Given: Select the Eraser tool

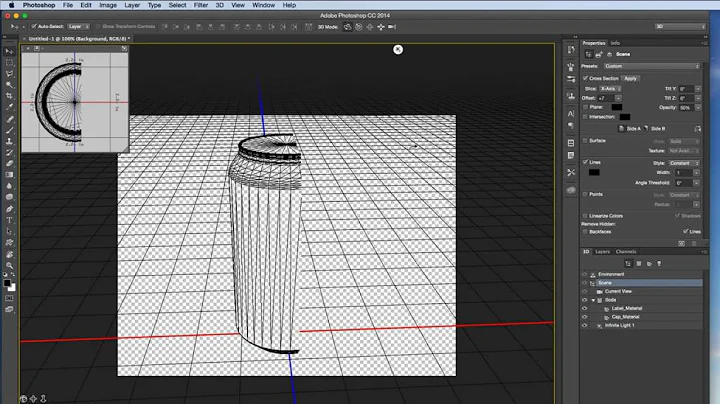Looking at the screenshot, I should (9, 163).
